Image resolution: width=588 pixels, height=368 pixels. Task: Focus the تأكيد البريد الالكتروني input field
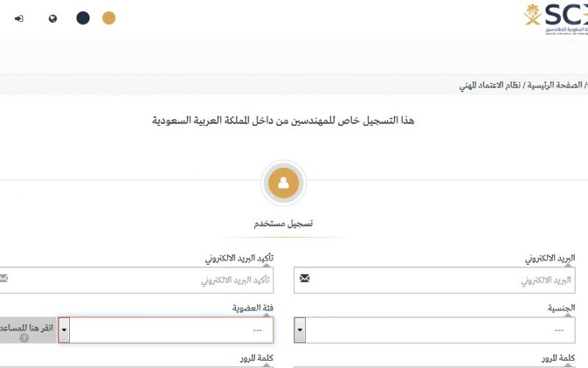137,280
